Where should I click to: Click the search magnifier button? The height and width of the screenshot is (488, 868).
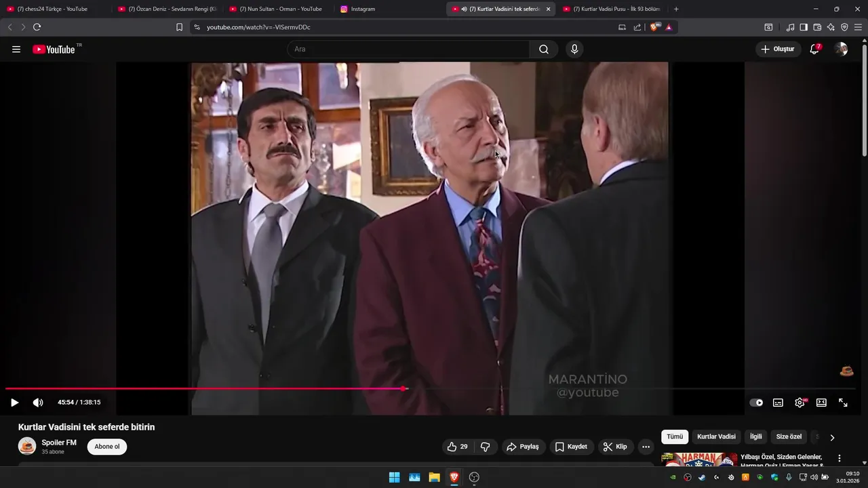tap(544, 49)
